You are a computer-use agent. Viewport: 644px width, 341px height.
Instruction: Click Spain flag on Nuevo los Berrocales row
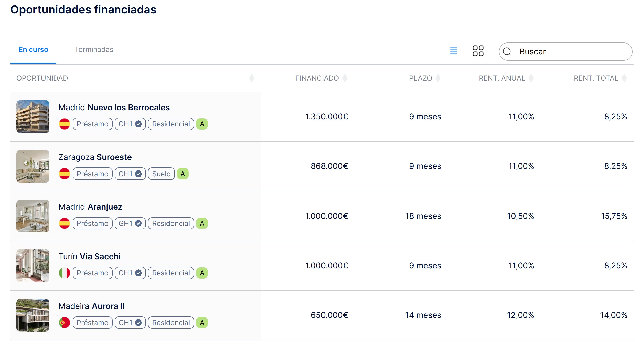tap(65, 124)
